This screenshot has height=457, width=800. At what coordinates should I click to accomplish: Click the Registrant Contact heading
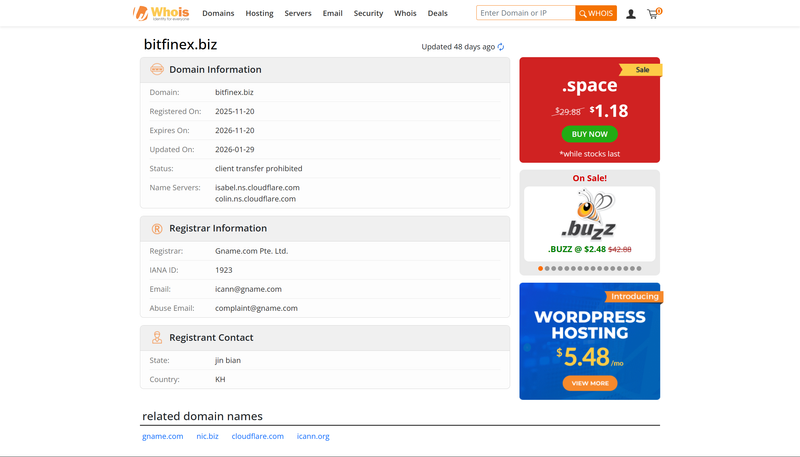click(x=211, y=338)
